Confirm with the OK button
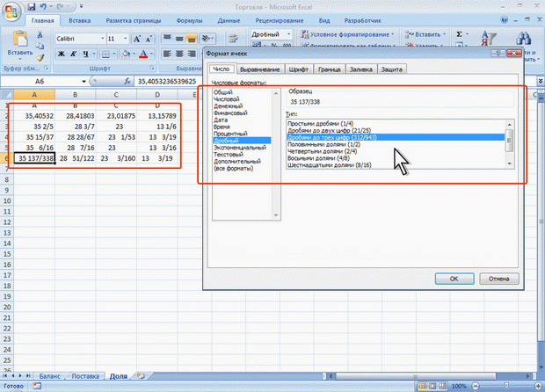Screen dimensions: 545x392 [x=454, y=279]
